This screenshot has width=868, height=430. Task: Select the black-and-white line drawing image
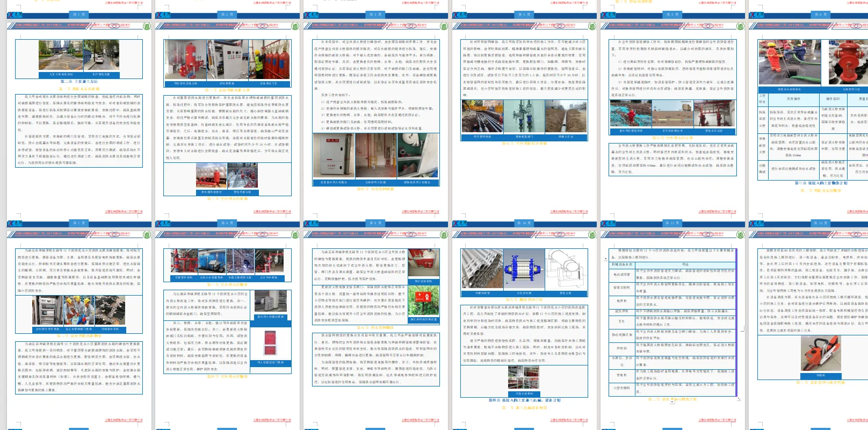tap(566, 269)
